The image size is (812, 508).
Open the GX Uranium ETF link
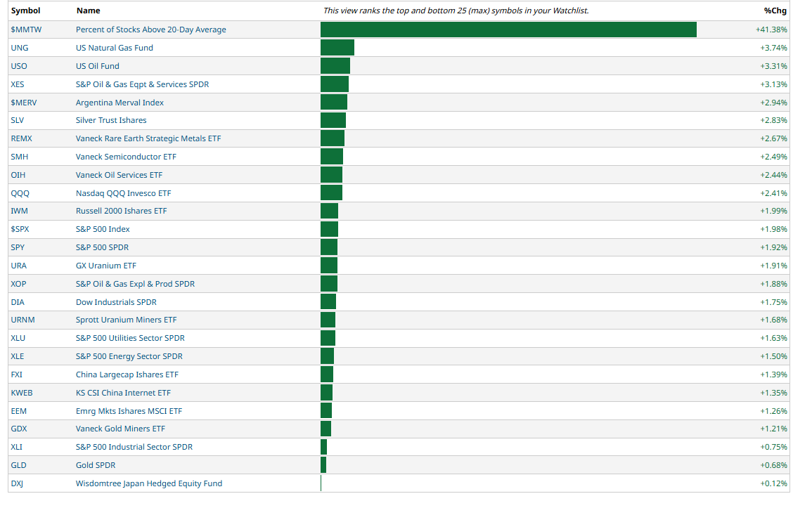click(106, 266)
